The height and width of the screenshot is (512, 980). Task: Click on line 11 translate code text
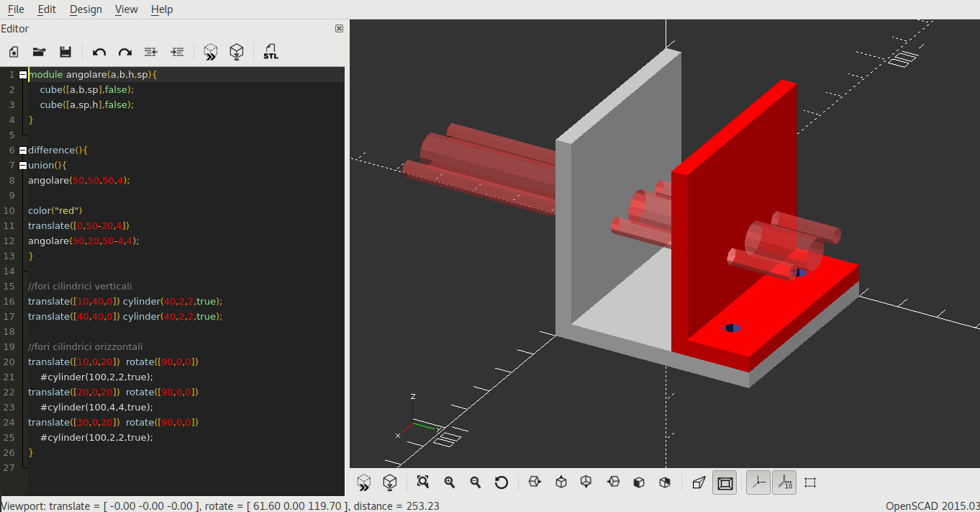pyautogui.click(x=78, y=226)
